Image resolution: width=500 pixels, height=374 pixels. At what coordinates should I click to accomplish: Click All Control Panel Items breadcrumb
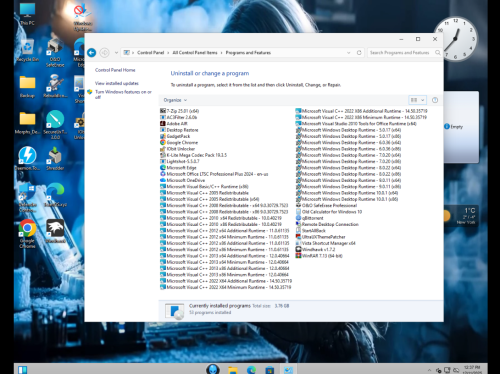[x=195, y=53]
